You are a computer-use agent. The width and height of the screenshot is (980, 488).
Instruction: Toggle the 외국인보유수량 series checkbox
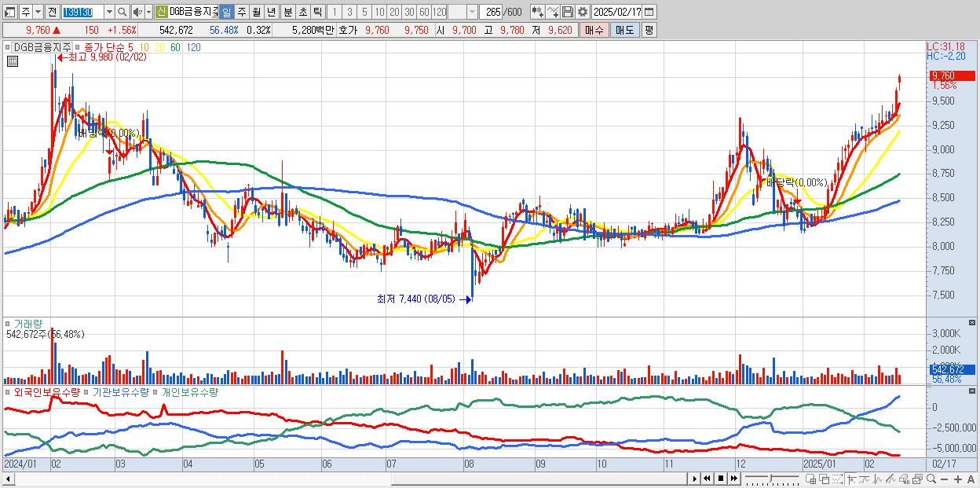(x=9, y=391)
